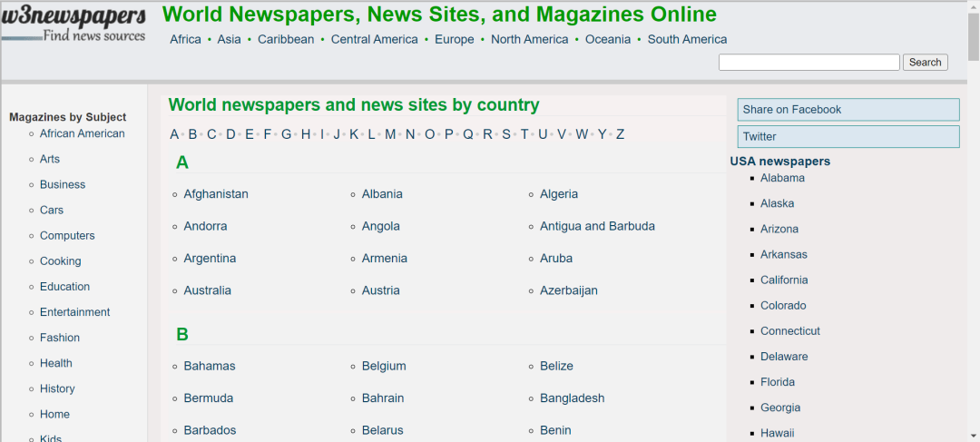Open Cooking magazines subject

point(61,261)
